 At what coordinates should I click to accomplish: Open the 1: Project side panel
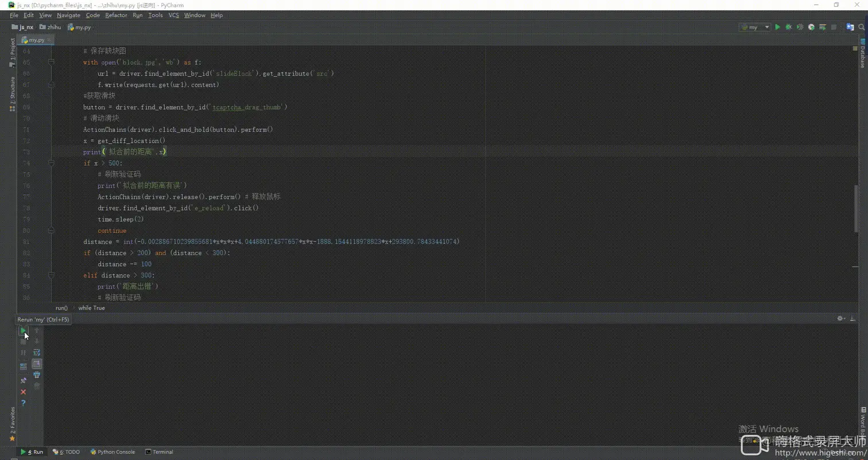13,52
